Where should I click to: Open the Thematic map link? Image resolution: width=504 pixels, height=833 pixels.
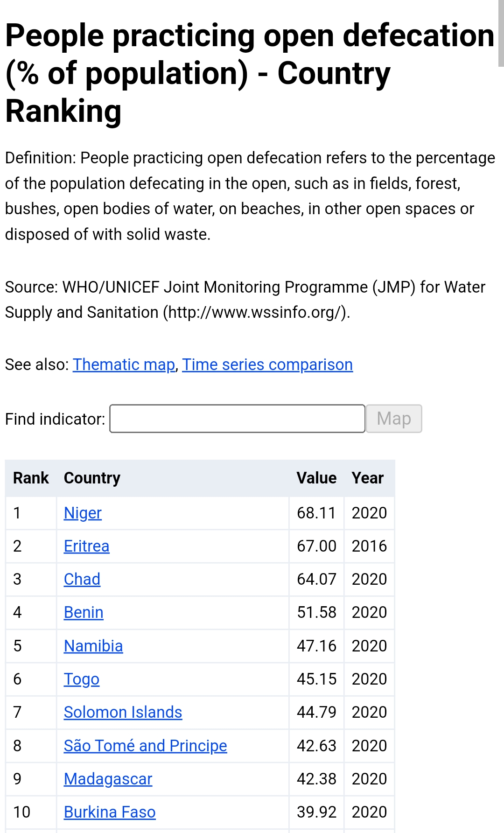(x=124, y=364)
